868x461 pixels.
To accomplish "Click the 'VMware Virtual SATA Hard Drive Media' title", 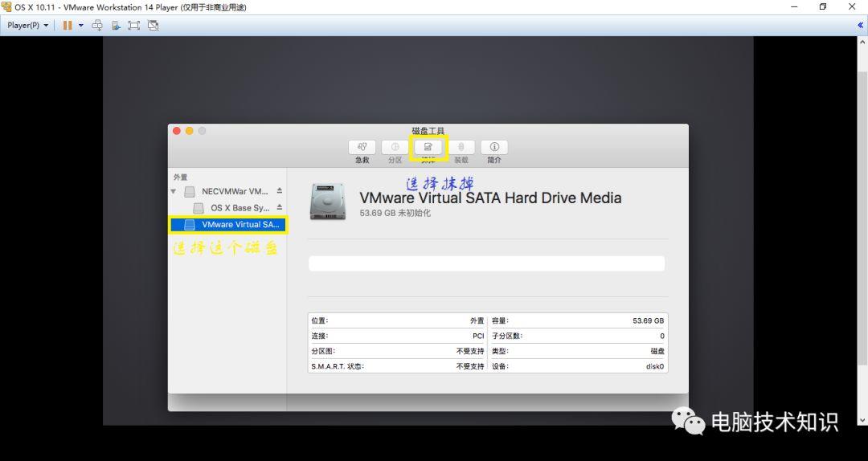I will (490, 198).
